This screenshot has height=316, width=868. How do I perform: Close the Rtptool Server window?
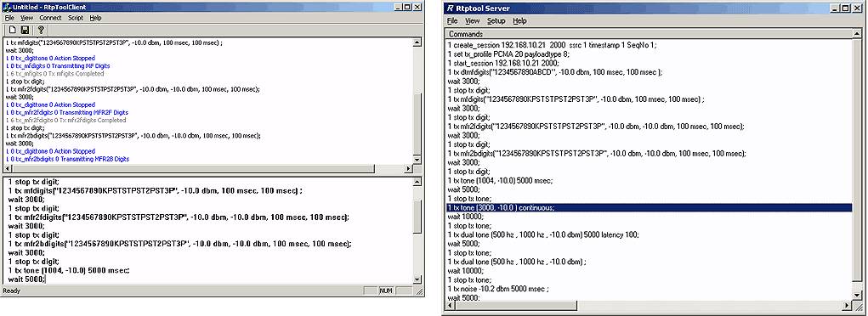pyautogui.click(x=858, y=8)
